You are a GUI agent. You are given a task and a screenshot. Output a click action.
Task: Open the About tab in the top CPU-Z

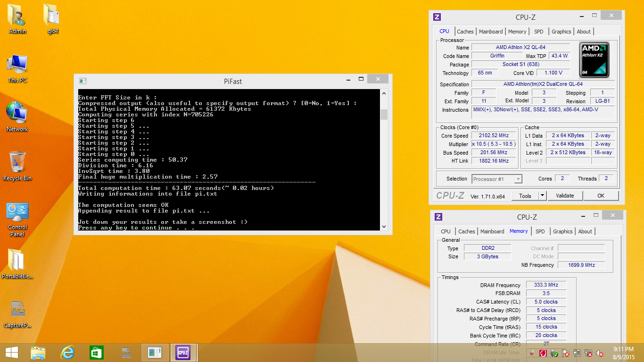click(584, 32)
